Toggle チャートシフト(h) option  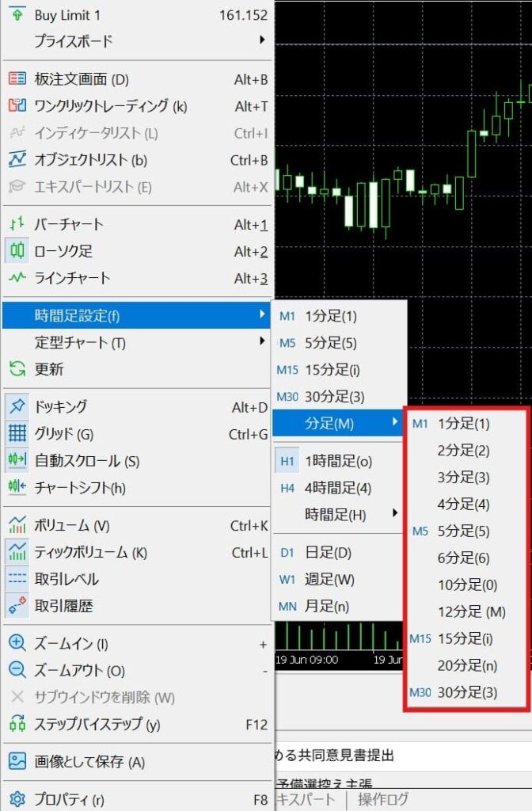click(136, 487)
